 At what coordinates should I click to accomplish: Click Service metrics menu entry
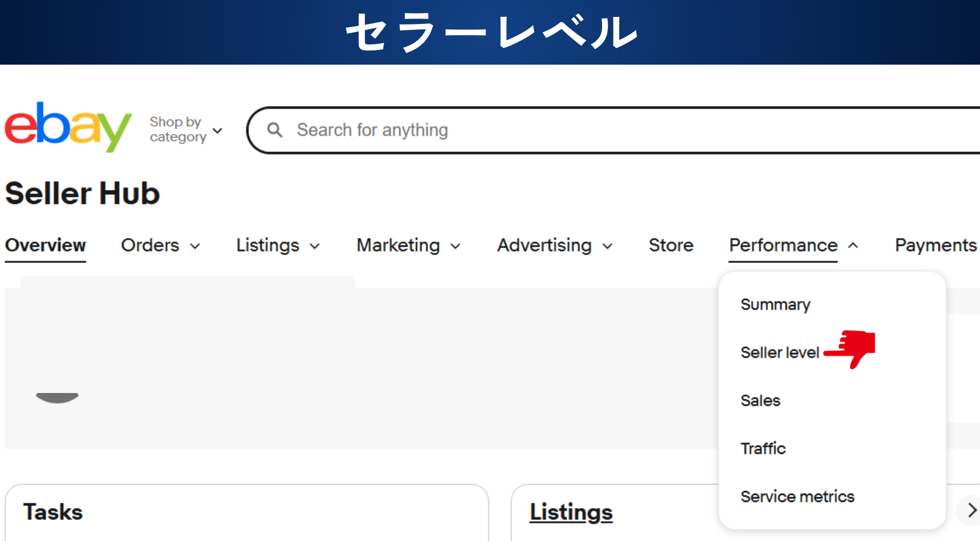(x=797, y=496)
